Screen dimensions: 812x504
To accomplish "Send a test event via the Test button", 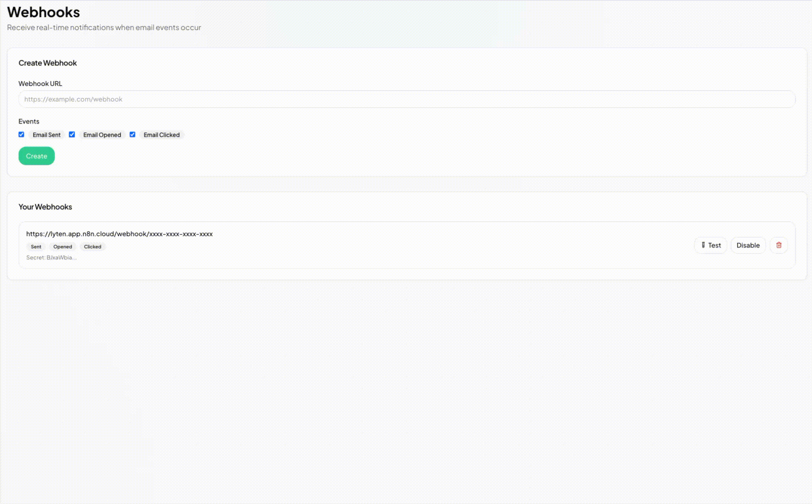I will [711, 245].
